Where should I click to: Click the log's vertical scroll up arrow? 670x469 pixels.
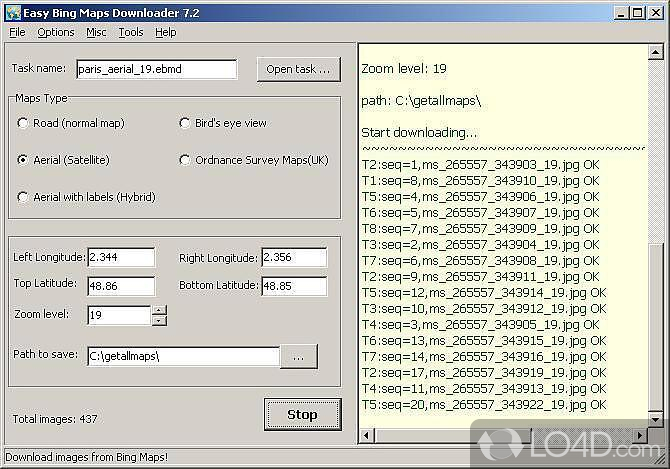(x=655, y=51)
